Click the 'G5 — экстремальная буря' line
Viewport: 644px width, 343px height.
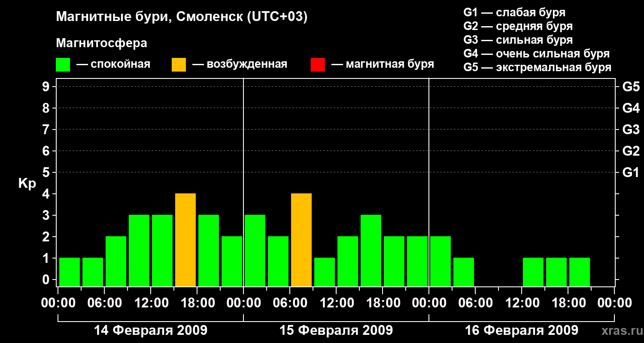point(538,67)
